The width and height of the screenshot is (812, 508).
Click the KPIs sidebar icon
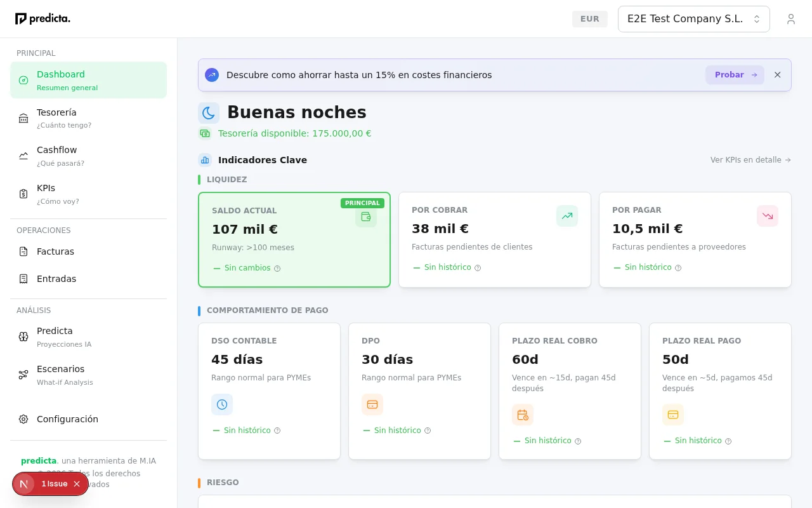[x=23, y=194]
